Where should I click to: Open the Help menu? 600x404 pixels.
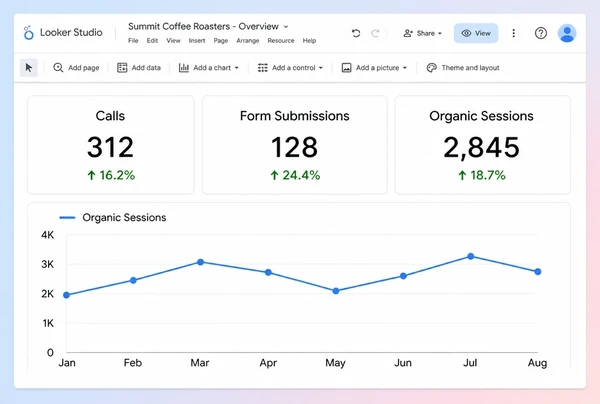tap(309, 41)
